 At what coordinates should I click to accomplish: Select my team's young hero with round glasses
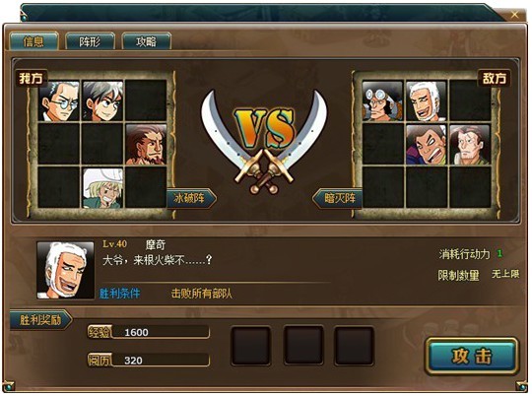102,101
